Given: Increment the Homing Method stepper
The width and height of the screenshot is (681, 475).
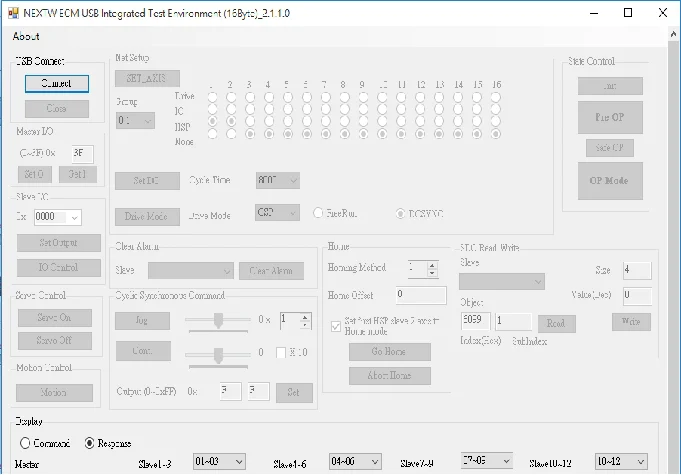Looking at the screenshot, I should tap(432, 265).
